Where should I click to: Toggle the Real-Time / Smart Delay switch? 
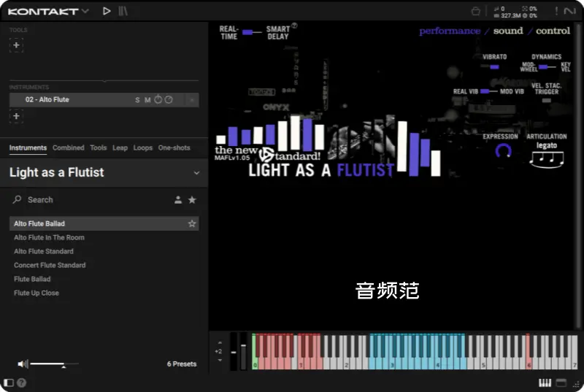pos(252,32)
